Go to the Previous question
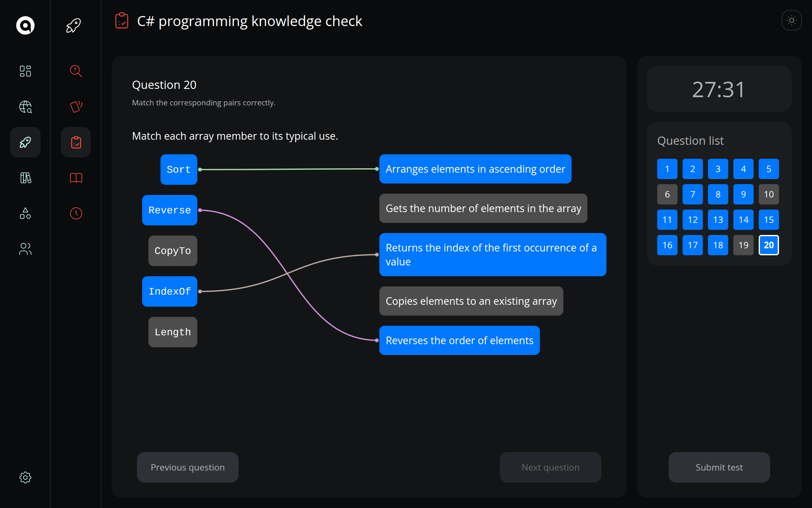Screen dimensions: 812x508 [187, 467]
